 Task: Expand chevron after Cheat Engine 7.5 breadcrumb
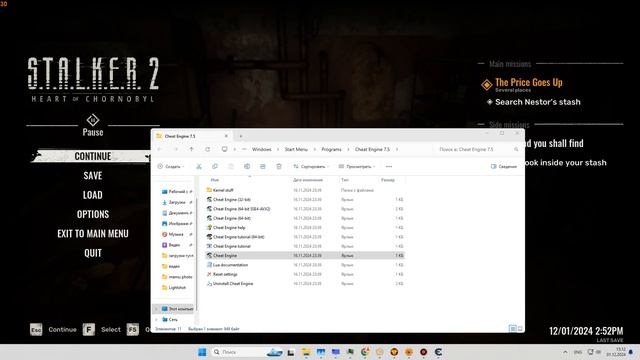point(397,149)
